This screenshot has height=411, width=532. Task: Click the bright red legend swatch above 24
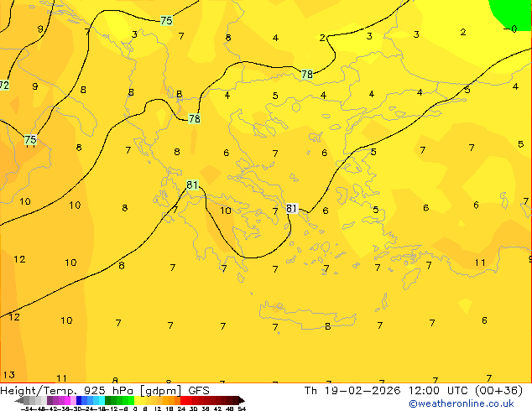point(183,400)
